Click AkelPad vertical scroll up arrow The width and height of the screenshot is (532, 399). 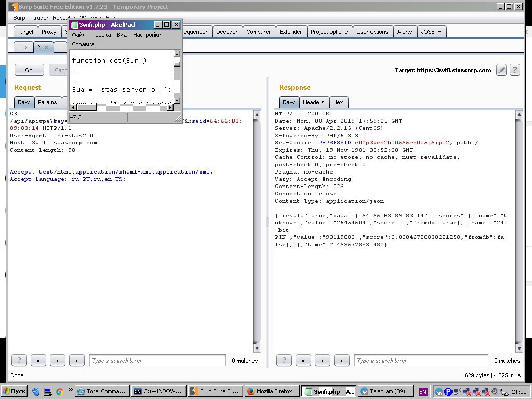click(177, 54)
